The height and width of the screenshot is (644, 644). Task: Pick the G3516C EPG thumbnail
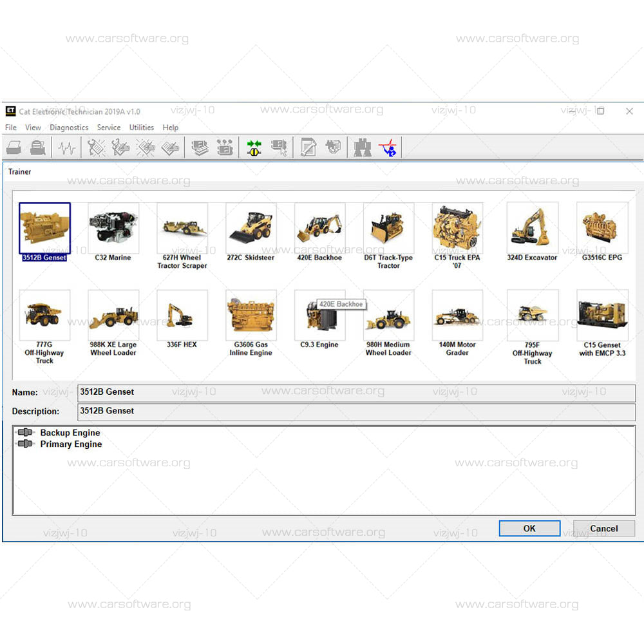click(x=603, y=227)
